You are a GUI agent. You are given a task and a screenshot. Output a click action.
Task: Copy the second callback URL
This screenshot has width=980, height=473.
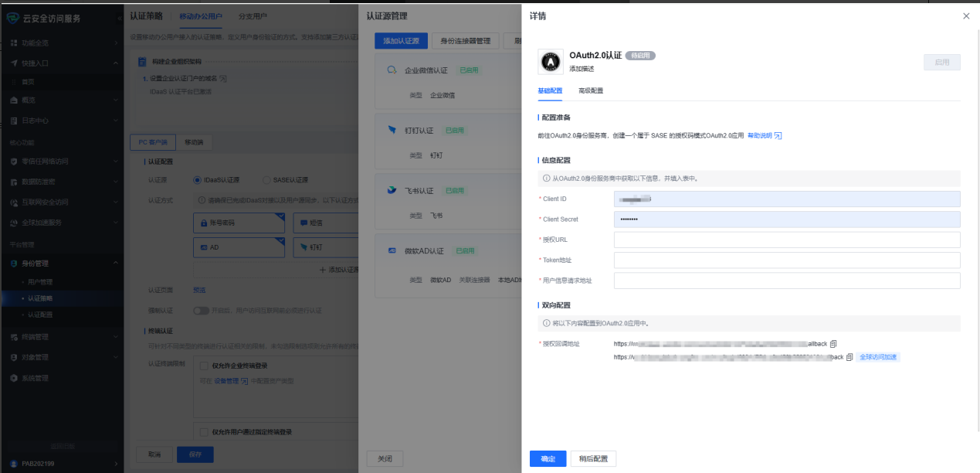[x=849, y=357]
